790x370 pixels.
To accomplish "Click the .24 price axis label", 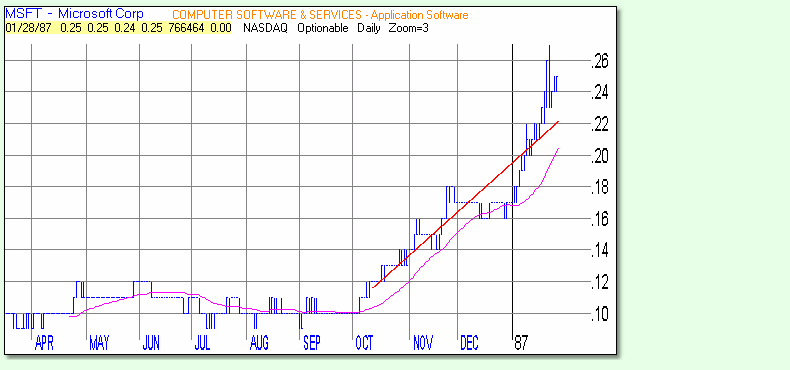I will [x=601, y=93].
